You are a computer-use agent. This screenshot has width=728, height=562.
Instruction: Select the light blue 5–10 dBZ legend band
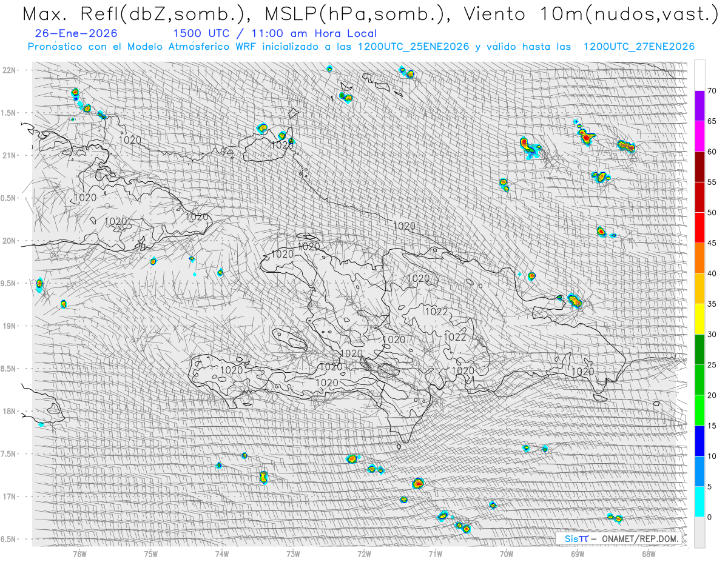pyautogui.click(x=699, y=471)
